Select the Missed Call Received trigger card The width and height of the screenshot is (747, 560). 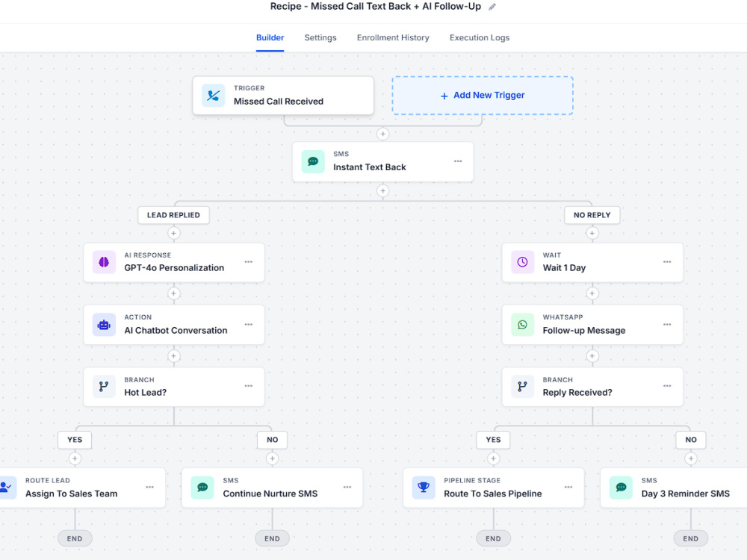(x=283, y=96)
